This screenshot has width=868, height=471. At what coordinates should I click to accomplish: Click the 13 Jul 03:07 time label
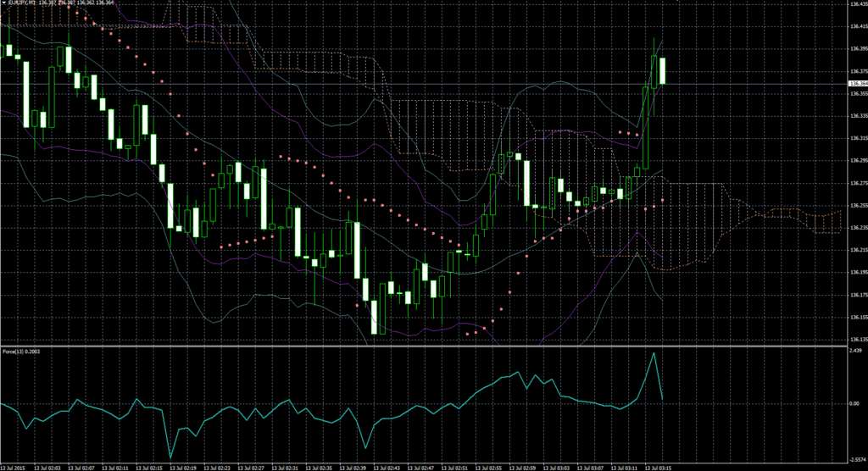click(x=591, y=468)
